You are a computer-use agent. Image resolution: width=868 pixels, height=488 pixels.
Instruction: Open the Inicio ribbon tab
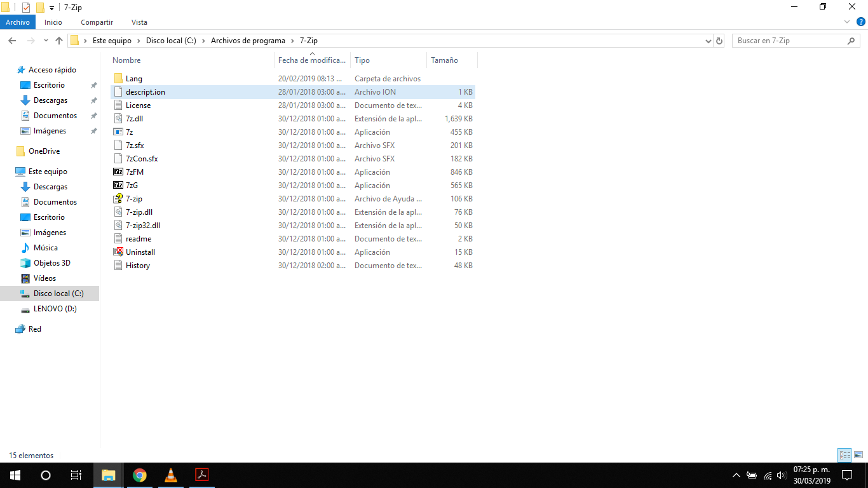[x=53, y=22]
